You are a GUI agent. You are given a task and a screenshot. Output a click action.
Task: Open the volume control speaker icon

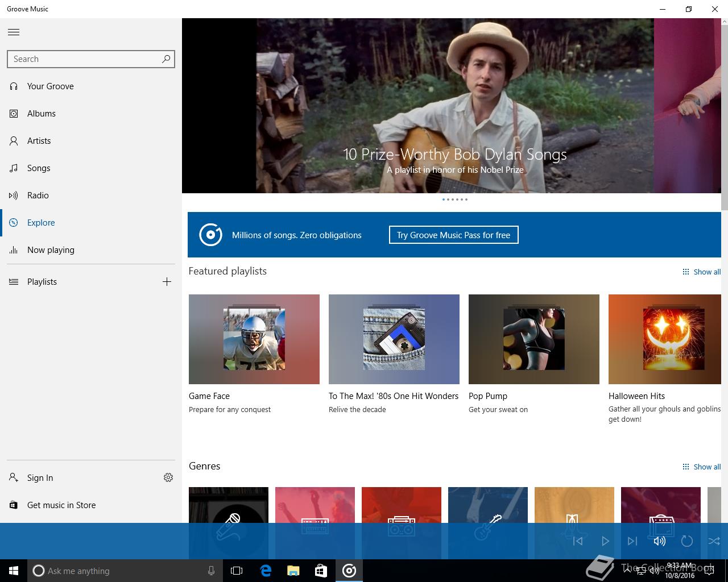coord(660,541)
